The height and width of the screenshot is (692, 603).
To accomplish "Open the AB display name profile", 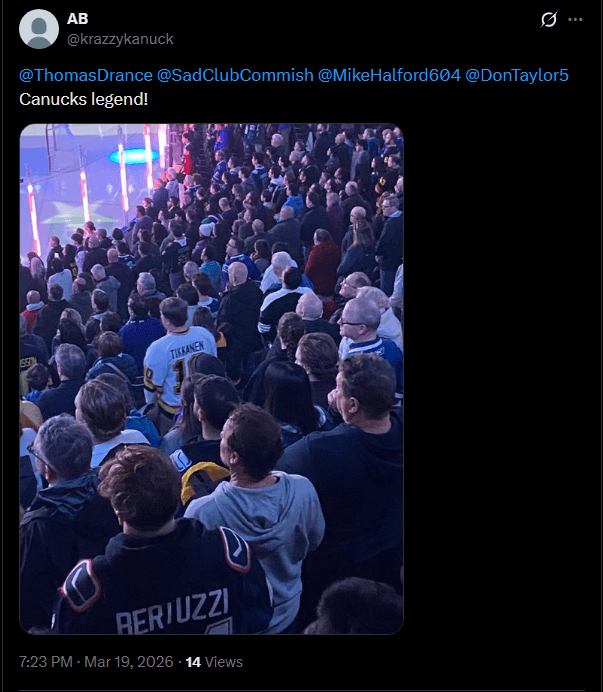I will [x=78, y=19].
